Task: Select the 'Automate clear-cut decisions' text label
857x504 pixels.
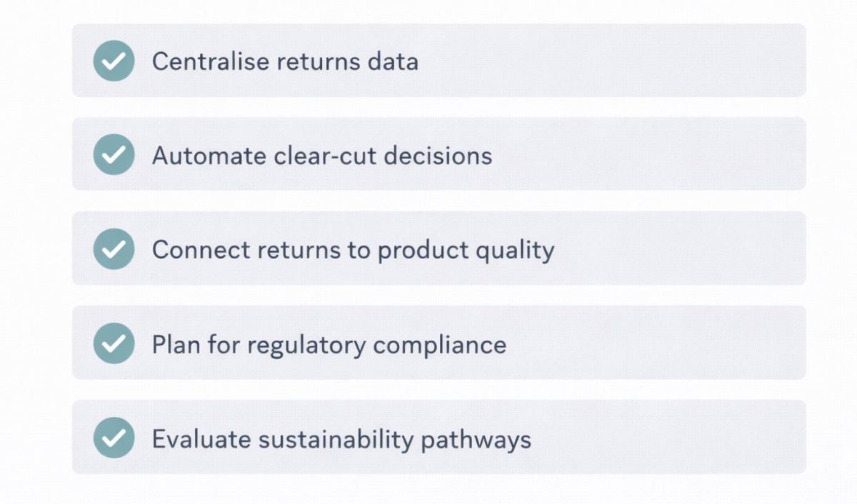Action: (x=321, y=156)
